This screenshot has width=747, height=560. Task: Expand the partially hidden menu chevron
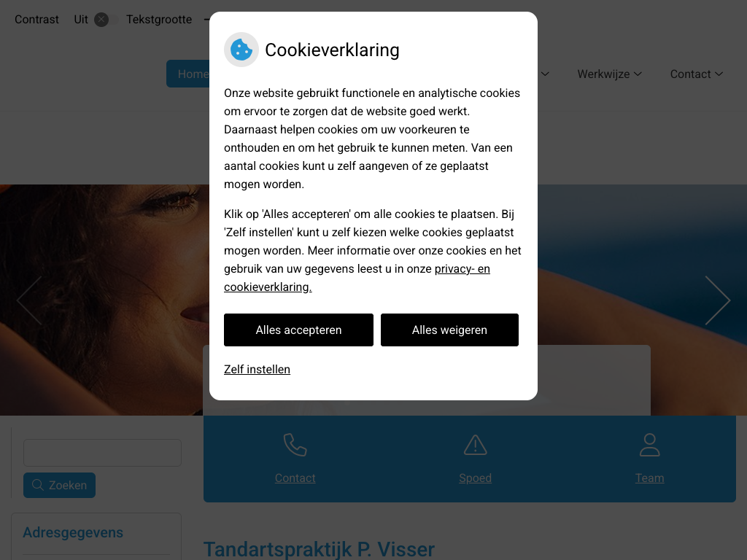pyautogui.click(x=545, y=74)
